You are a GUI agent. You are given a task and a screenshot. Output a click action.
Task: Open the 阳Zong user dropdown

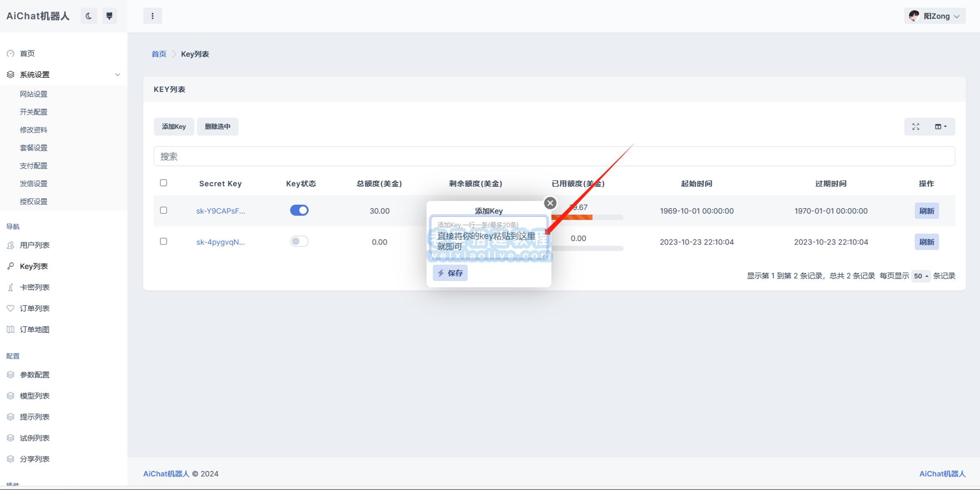pyautogui.click(x=935, y=16)
